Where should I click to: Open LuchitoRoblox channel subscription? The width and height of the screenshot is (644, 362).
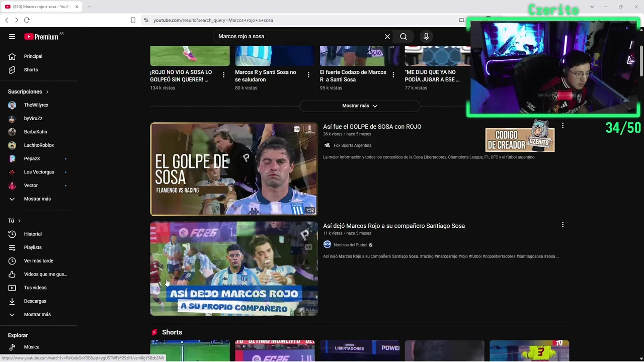pyautogui.click(x=39, y=145)
